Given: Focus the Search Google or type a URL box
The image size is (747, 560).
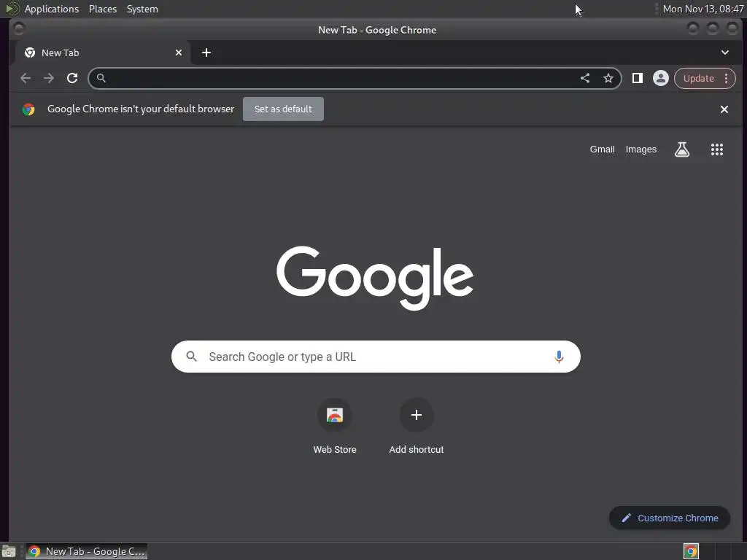Looking at the screenshot, I should [376, 357].
